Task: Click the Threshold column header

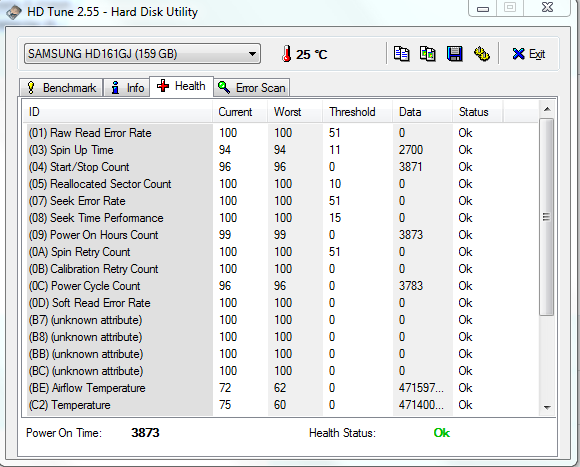Action: [x=353, y=112]
